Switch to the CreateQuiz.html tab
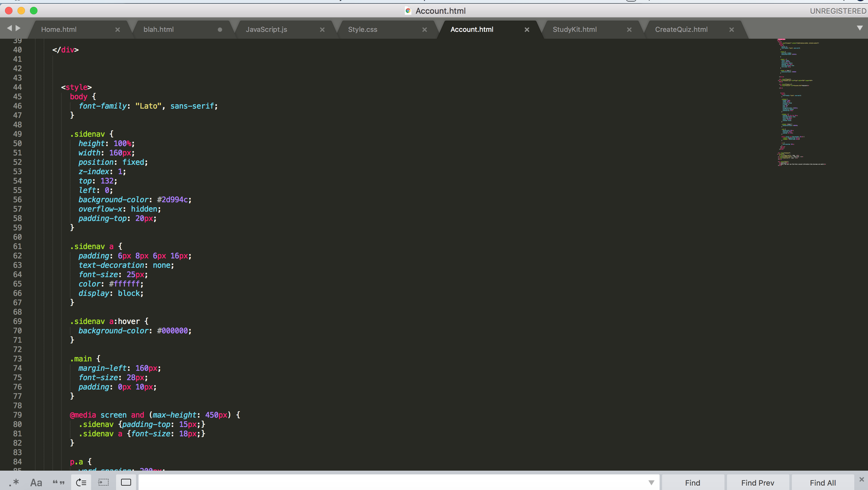Image resolution: width=868 pixels, height=490 pixels. coord(681,30)
